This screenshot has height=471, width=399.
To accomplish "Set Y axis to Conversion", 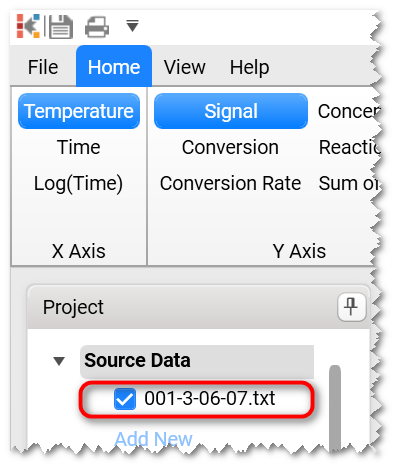I will click(x=230, y=147).
